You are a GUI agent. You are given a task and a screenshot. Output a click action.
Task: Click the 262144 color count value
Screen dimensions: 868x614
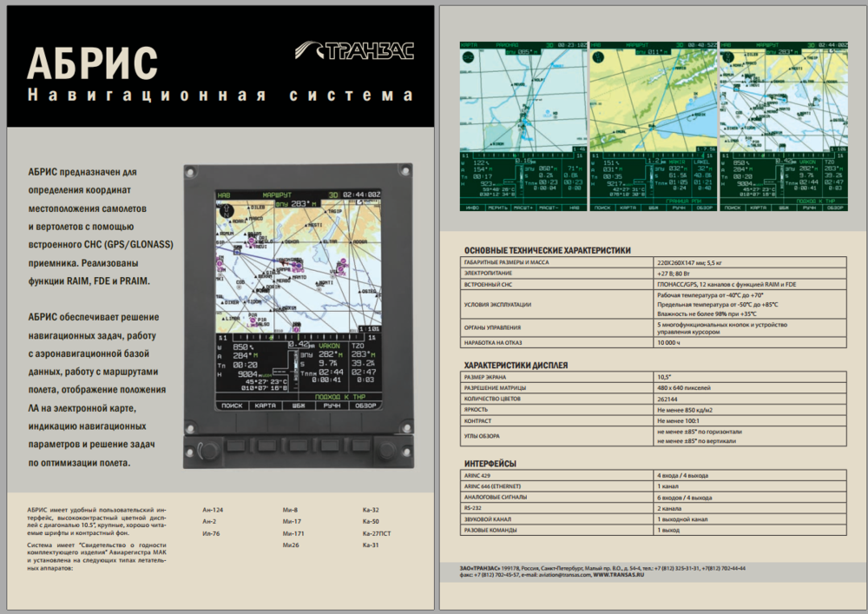[667, 399]
